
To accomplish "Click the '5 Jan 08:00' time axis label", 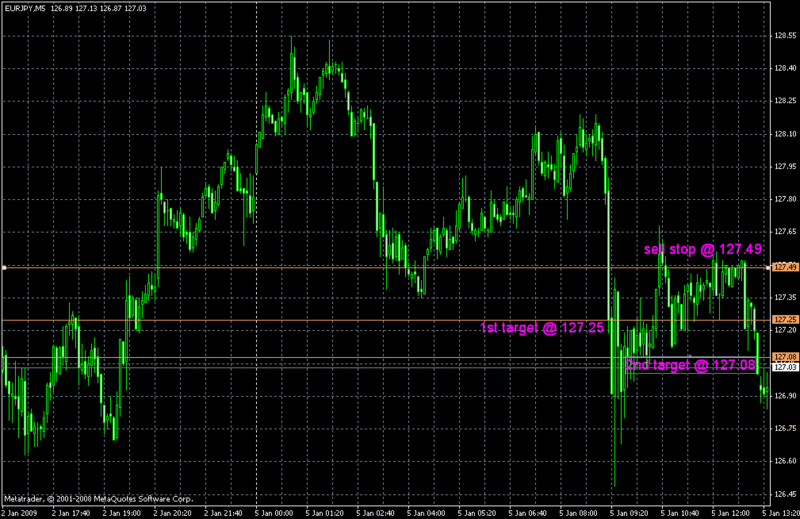I will [x=579, y=513].
